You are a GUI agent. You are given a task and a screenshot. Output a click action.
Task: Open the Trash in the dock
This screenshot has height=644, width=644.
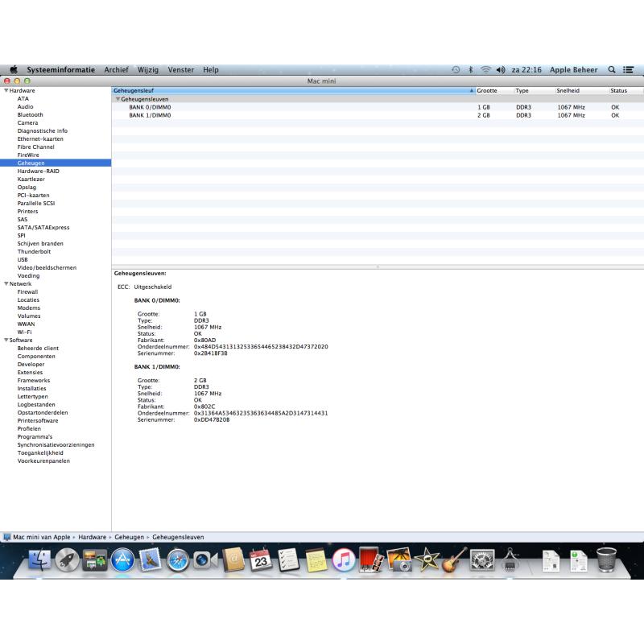coord(606,560)
